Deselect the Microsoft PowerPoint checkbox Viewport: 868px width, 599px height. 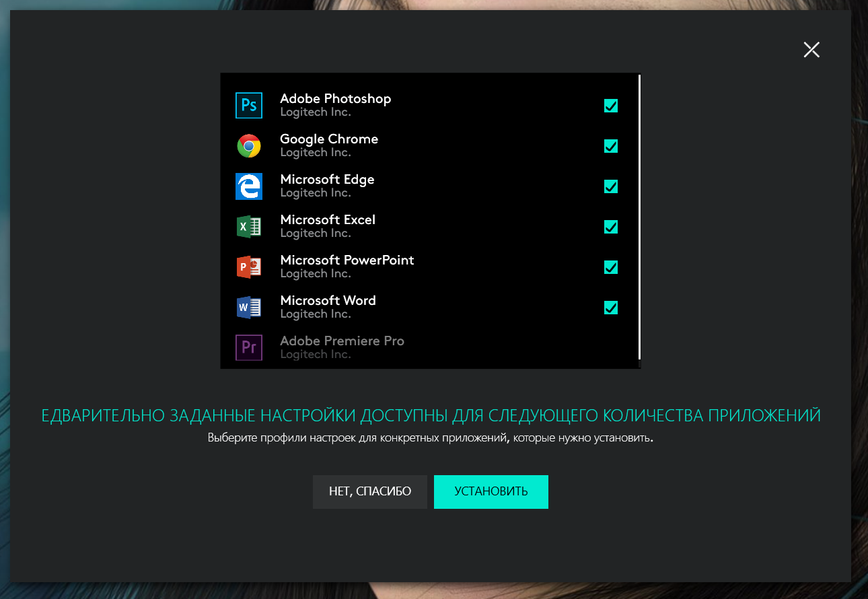[611, 267]
